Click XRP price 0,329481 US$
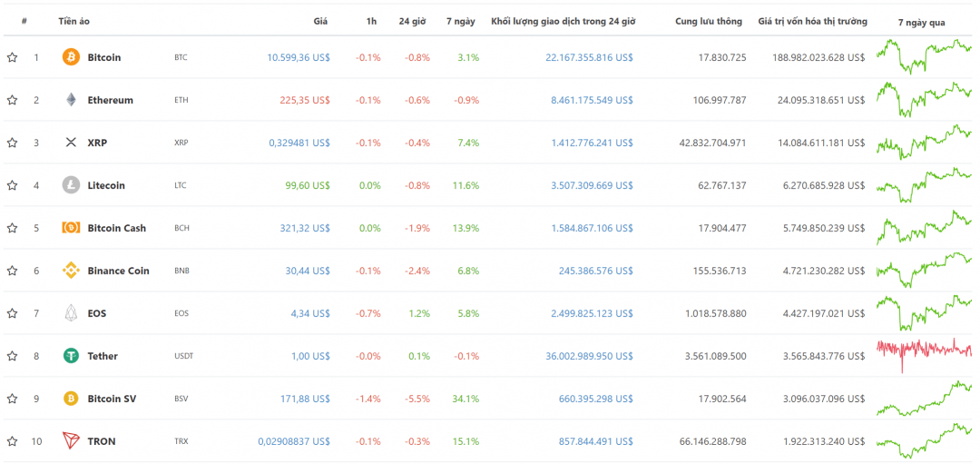 point(299,143)
